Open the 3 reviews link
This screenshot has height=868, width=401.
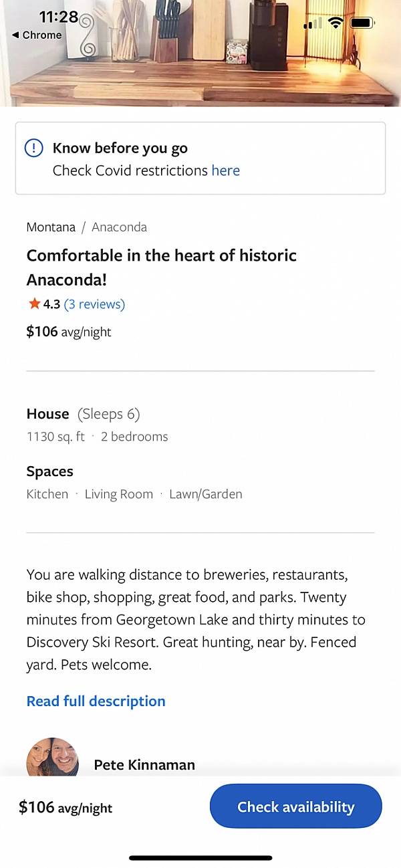94,304
